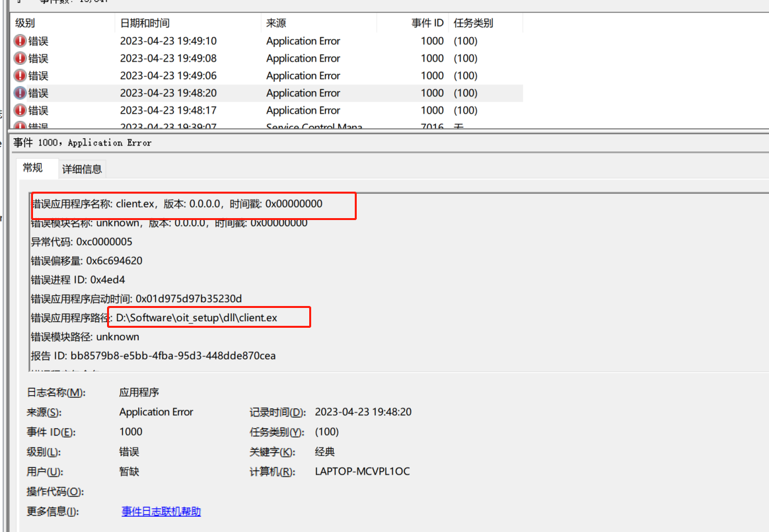Click the 错误应用程序路径 line in event description
The height and width of the screenshot is (532, 769).
pos(154,318)
